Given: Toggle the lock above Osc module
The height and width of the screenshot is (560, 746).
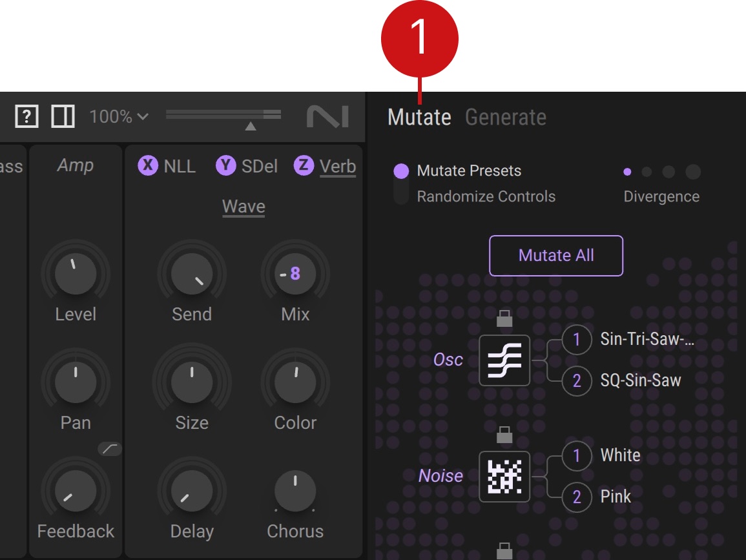Looking at the screenshot, I should (504, 318).
